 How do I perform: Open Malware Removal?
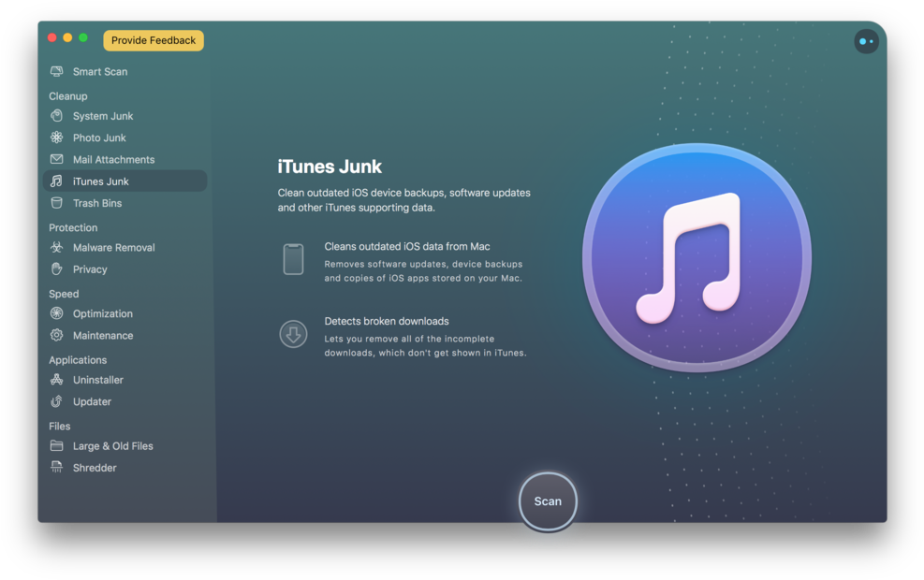tap(125, 247)
